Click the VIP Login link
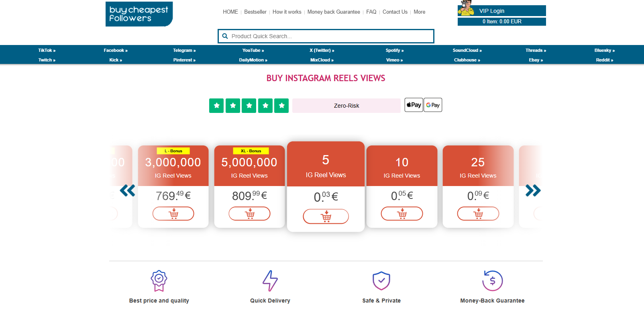Image resolution: width=644 pixels, height=313 pixels. [492, 11]
